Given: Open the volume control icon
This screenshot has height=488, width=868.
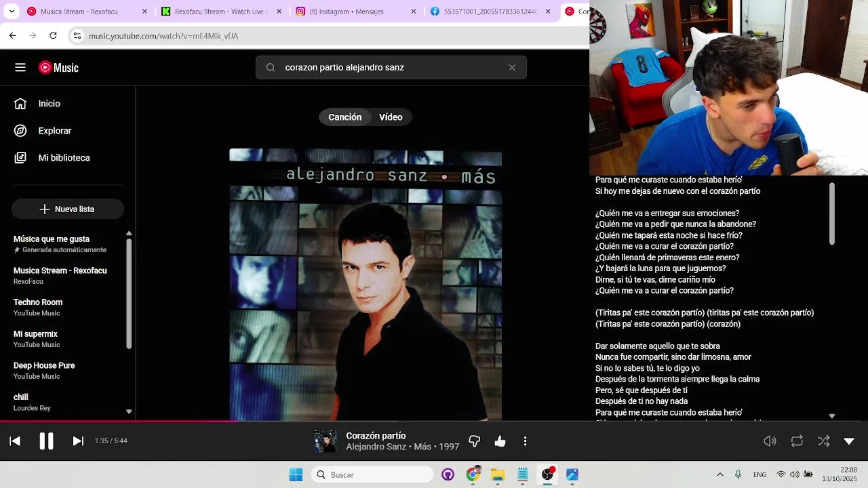Looking at the screenshot, I should 770,441.
